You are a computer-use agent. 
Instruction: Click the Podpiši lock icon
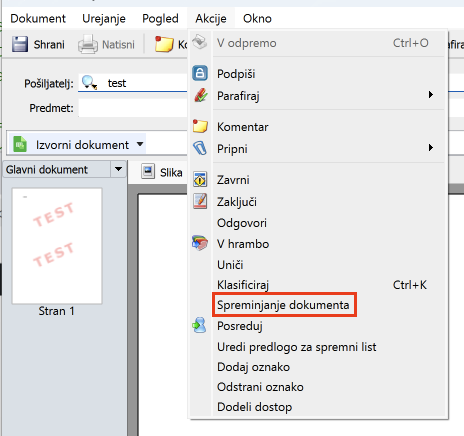point(200,73)
